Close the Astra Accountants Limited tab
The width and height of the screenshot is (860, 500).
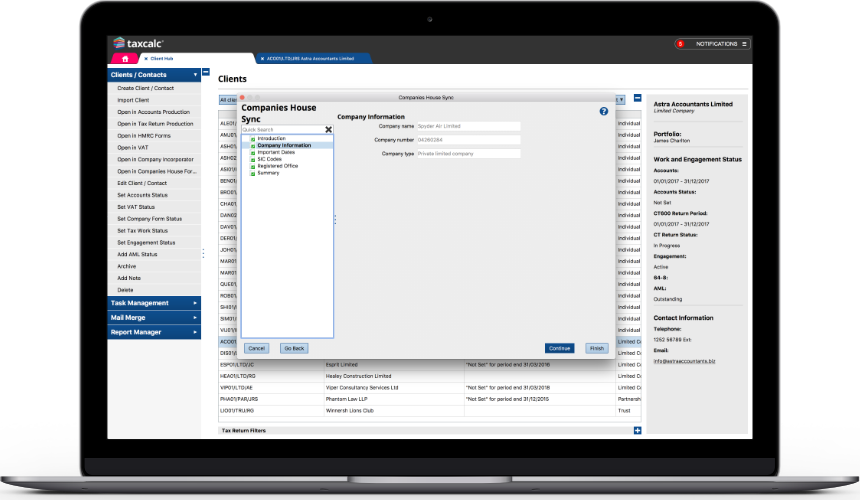pyautogui.click(x=262, y=59)
